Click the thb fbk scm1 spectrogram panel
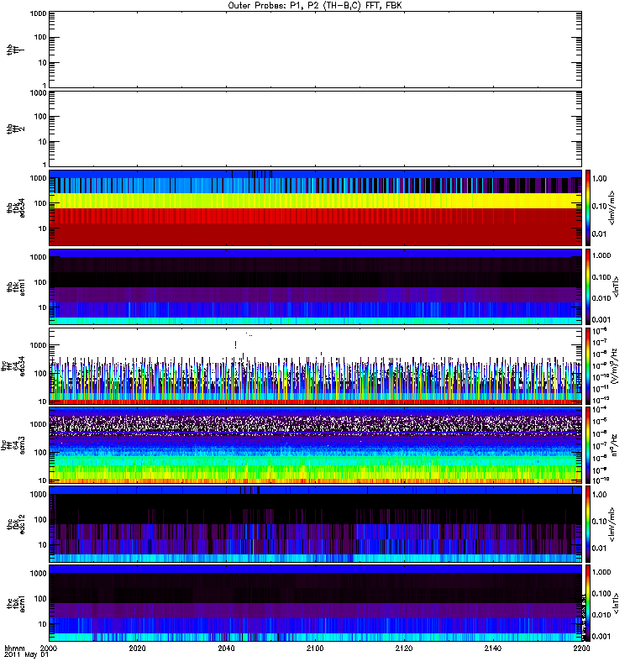This screenshot has width=630, height=672. pos(315,286)
